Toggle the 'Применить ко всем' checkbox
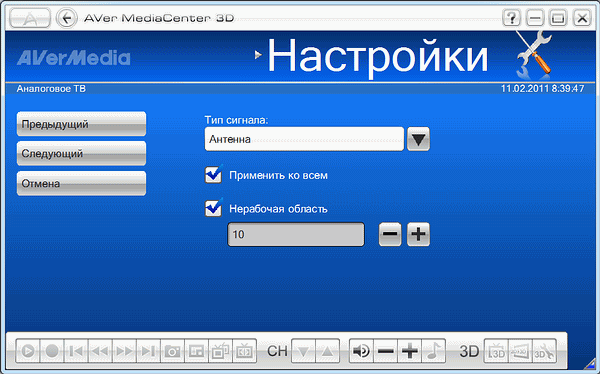The width and height of the screenshot is (600, 374). point(213,175)
